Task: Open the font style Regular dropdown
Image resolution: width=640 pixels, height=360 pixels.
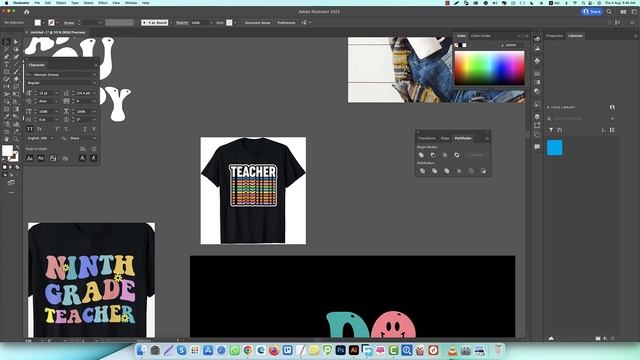Action: point(94,83)
